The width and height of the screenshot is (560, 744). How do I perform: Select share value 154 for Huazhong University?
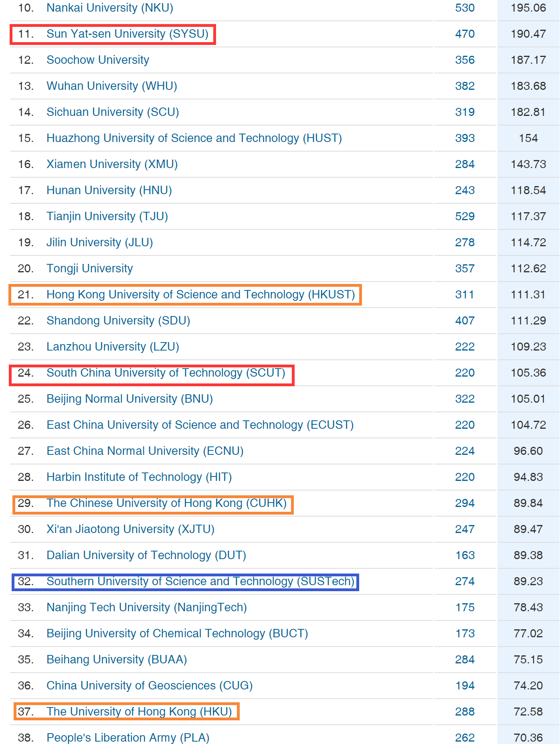click(x=528, y=138)
